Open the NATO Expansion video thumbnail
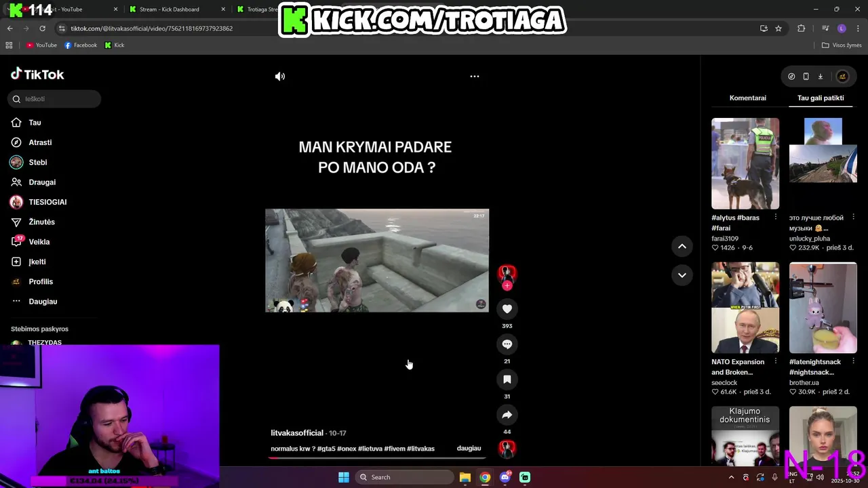This screenshot has height=488, width=868. click(x=745, y=308)
